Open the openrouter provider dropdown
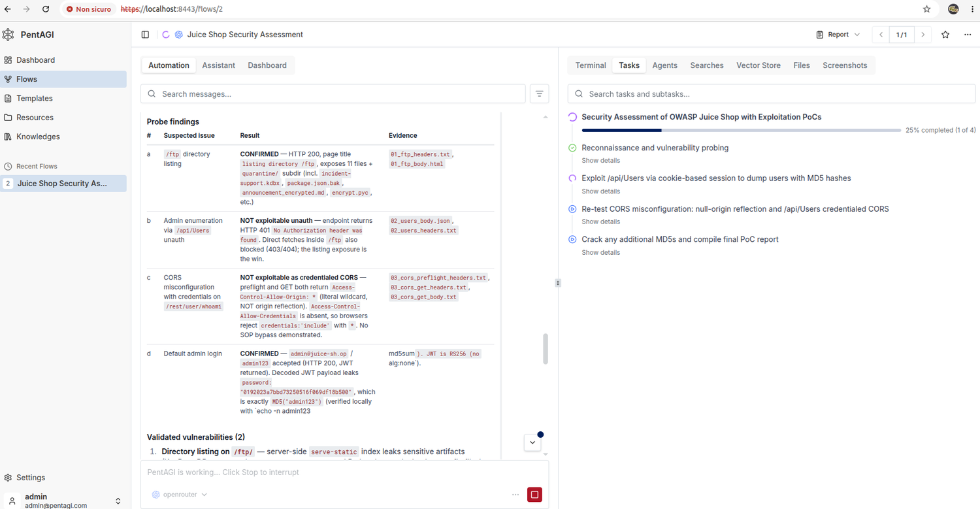The image size is (980, 509). (x=180, y=495)
